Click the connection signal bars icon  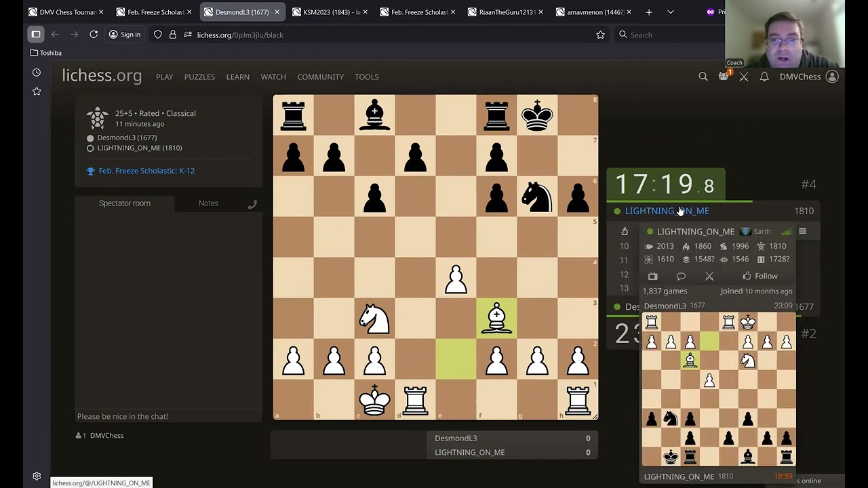(786, 232)
